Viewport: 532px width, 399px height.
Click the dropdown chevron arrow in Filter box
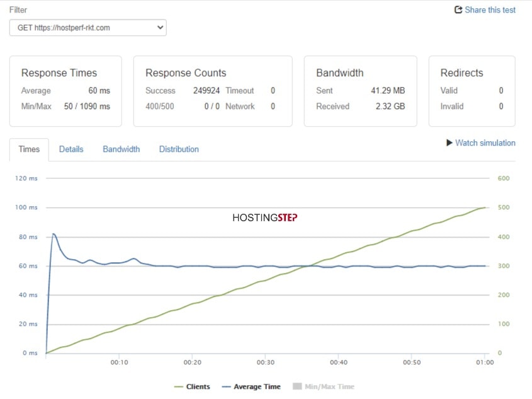[x=160, y=28]
